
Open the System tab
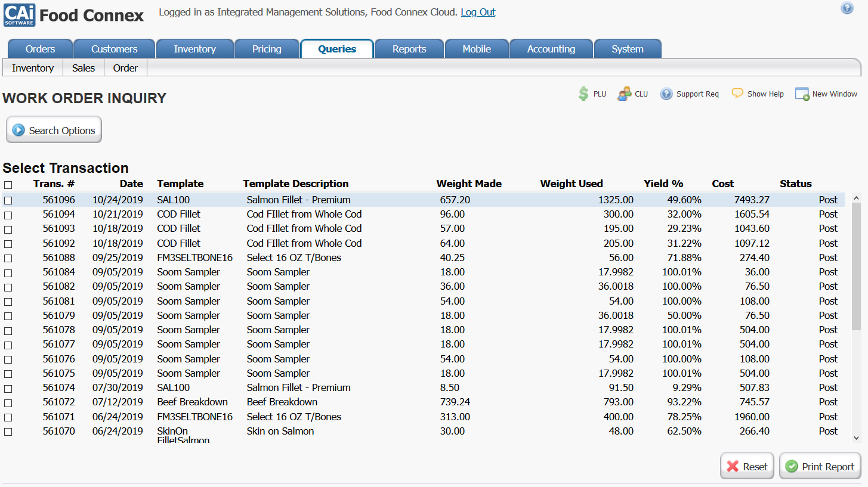[x=628, y=49]
